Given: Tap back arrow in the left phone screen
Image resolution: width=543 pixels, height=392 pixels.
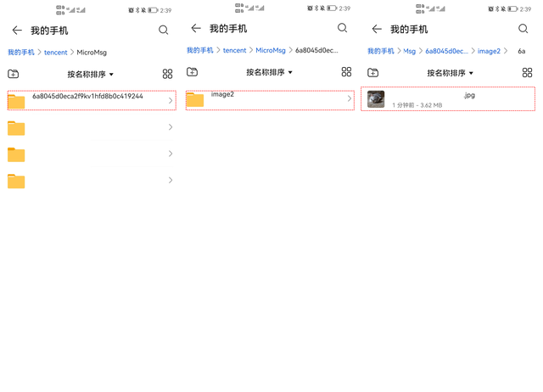Looking at the screenshot, I should 17,31.
